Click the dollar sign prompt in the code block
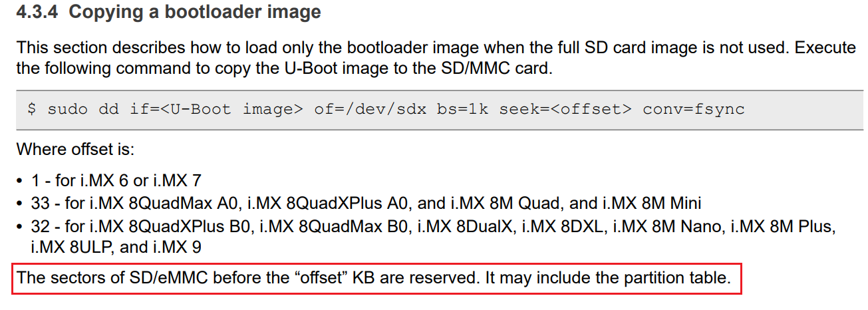Viewport: 868px width, 310px height. 31,109
